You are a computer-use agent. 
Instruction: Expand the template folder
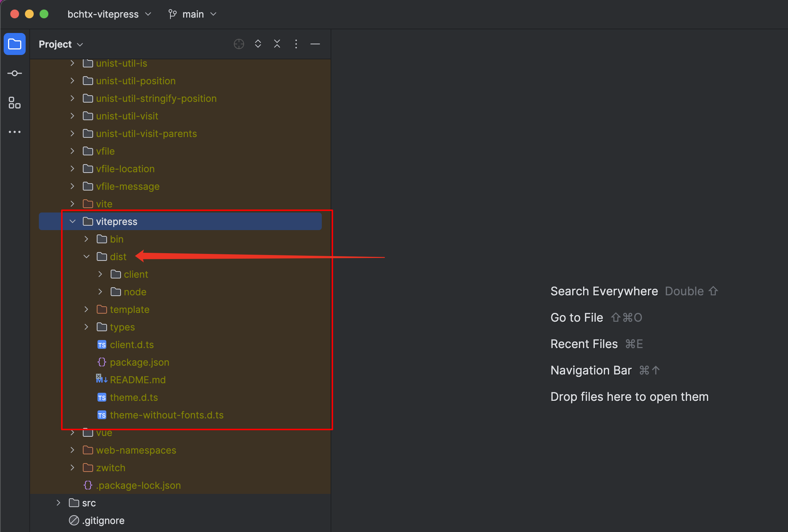pos(86,310)
